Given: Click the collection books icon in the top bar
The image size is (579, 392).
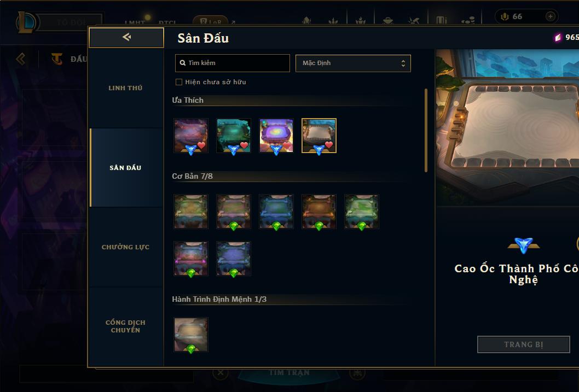Looking at the screenshot, I should [442, 20].
